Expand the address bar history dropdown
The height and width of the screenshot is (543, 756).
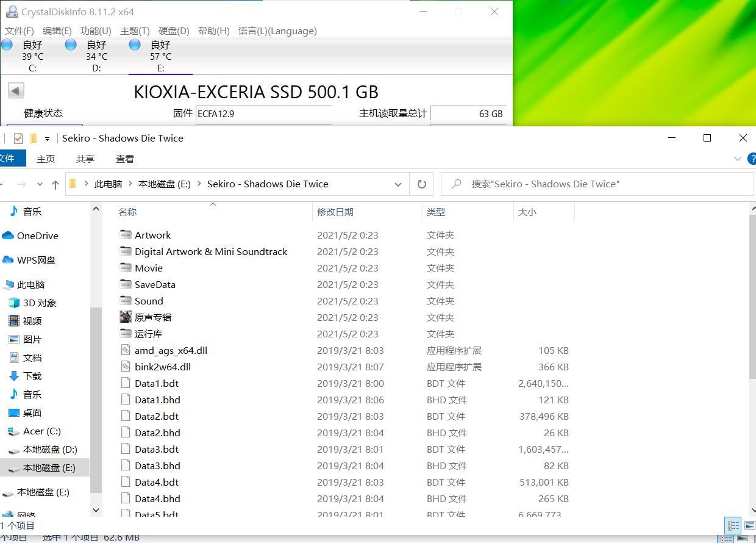(398, 184)
